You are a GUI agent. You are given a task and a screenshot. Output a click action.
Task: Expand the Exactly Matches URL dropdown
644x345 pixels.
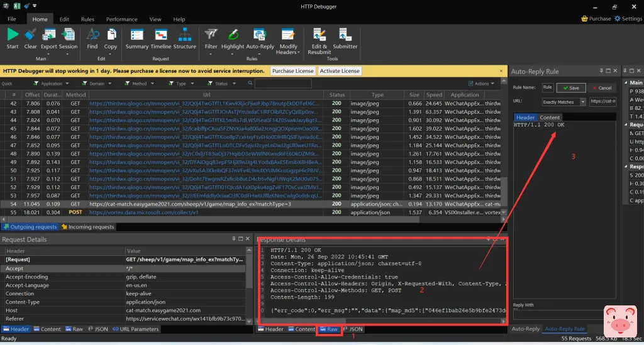pyautogui.click(x=583, y=102)
